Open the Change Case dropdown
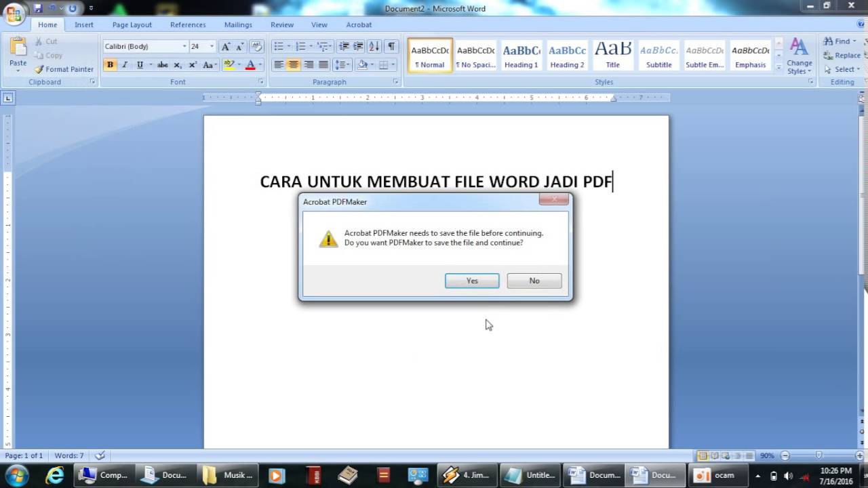This screenshot has width=868, height=488. [210, 65]
